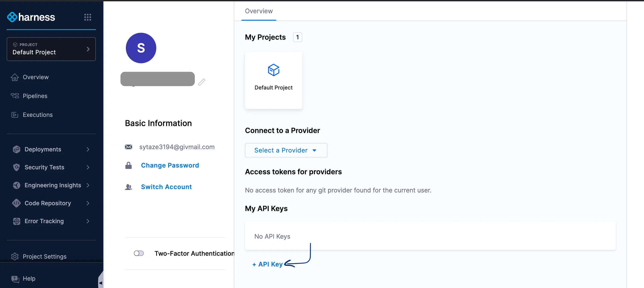
Task: Open the Select a Provider dropdown
Action: pos(286,150)
